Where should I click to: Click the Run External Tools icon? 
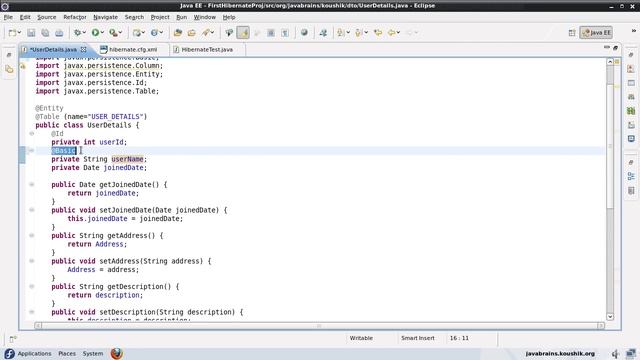pos(113,33)
